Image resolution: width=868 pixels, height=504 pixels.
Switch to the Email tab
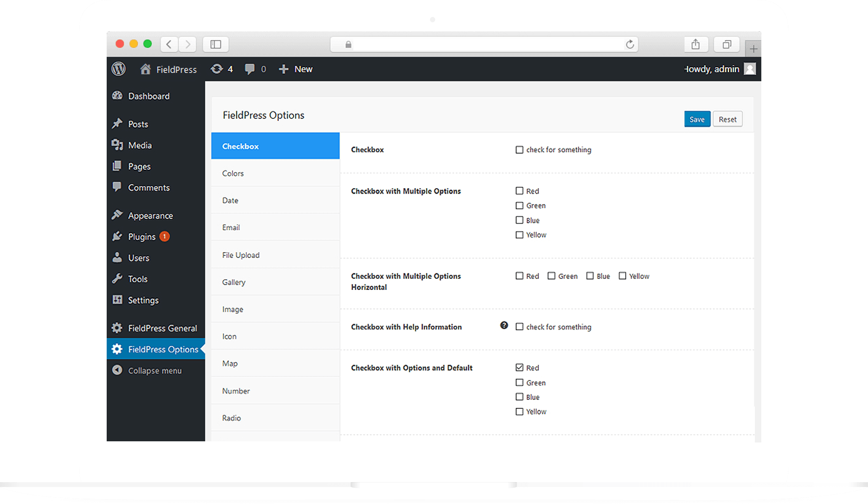click(x=275, y=227)
